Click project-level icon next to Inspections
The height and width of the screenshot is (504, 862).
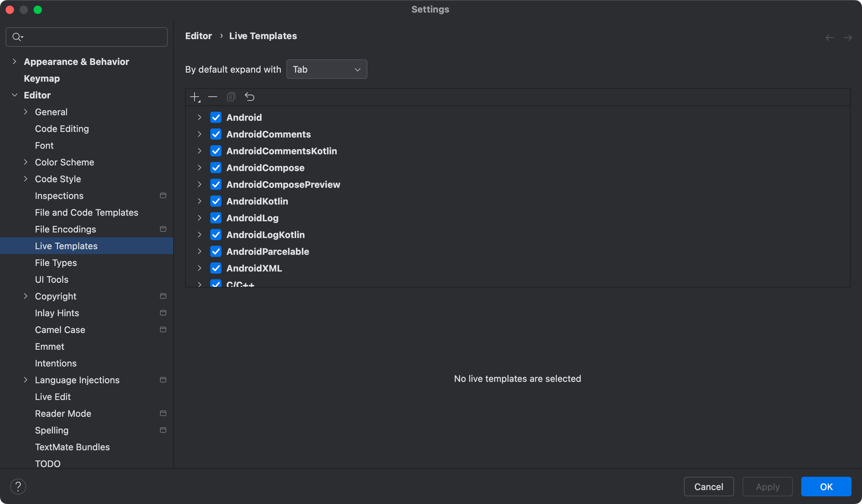[x=163, y=195]
